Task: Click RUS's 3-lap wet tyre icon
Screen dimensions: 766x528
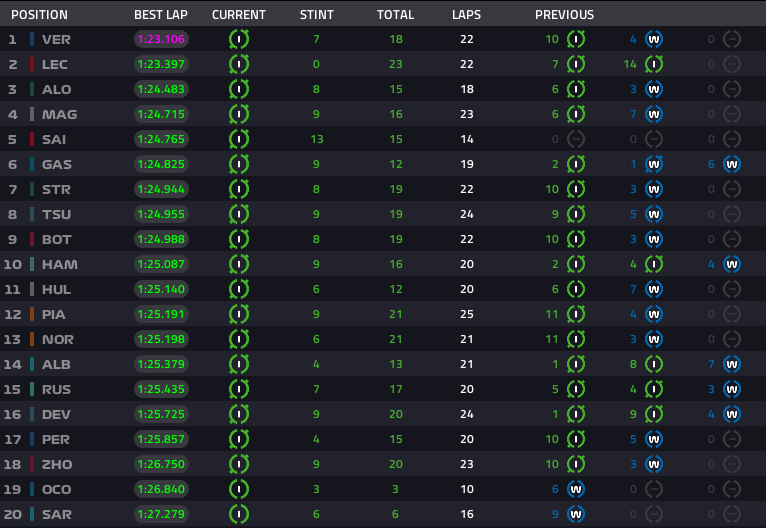Action: coord(732,389)
